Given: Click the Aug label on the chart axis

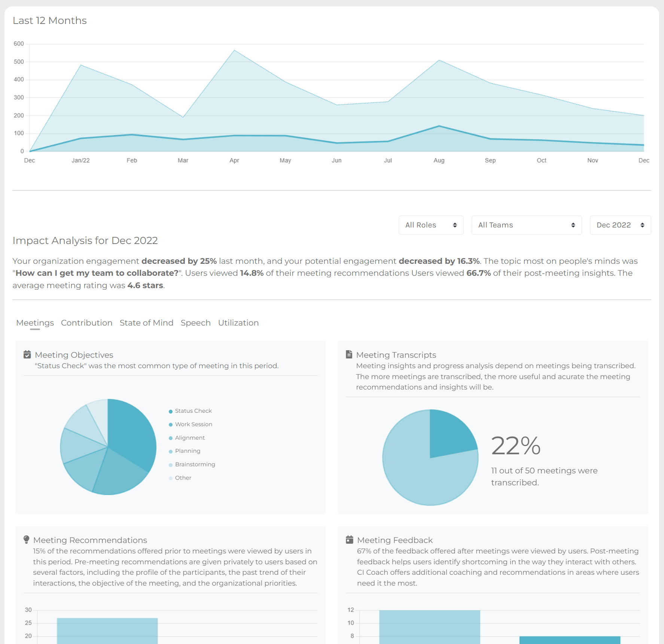Looking at the screenshot, I should [x=439, y=160].
